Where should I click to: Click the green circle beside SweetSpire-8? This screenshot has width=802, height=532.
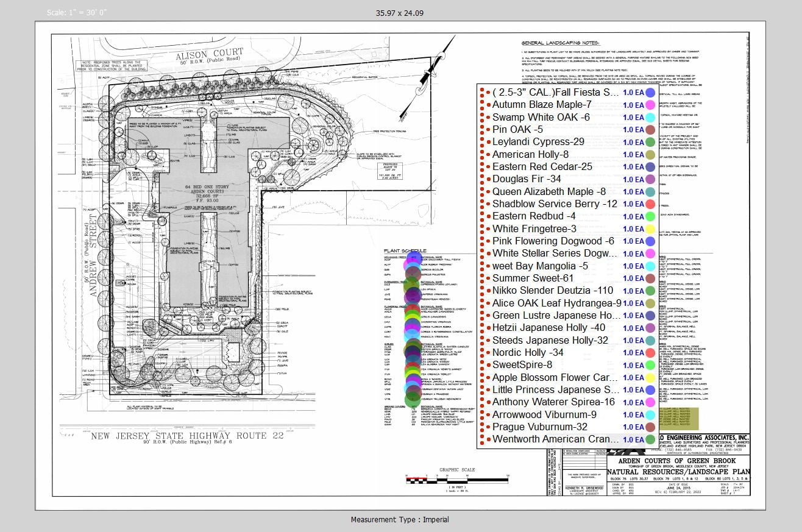coord(650,365)
